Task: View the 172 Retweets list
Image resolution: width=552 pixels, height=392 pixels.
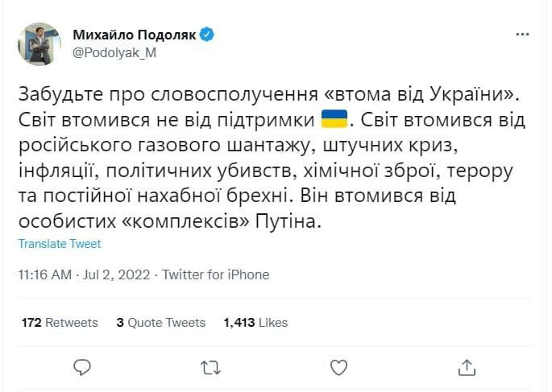Action: 60,322
